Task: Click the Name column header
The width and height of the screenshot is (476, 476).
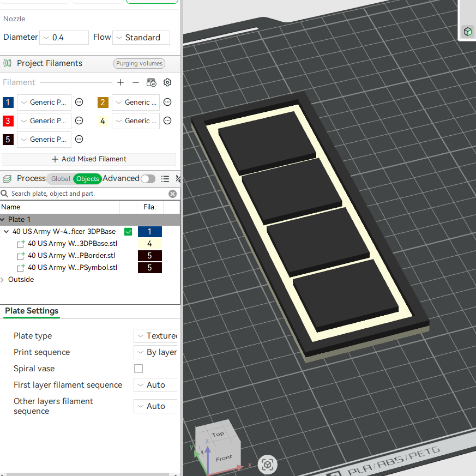Action: 60,207
